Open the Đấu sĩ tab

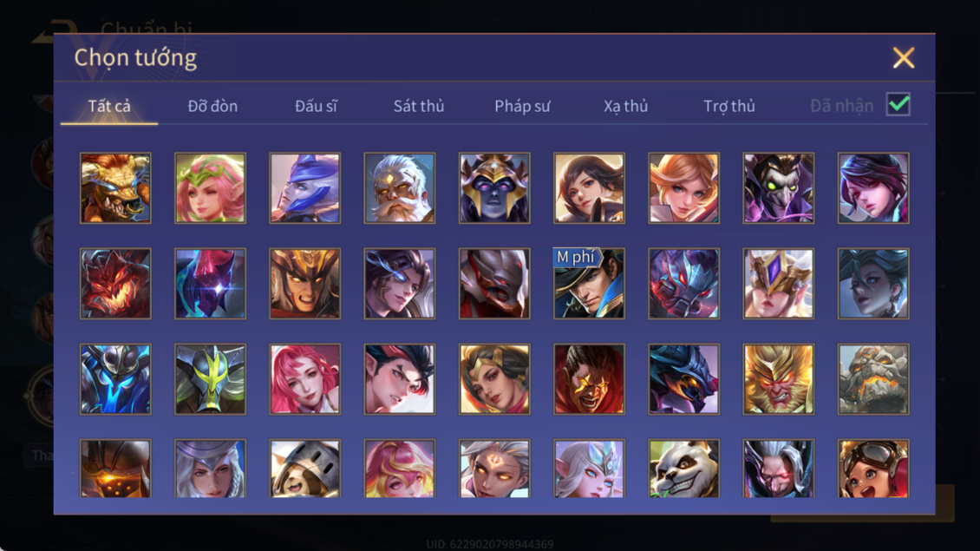[x=316, y=106]
